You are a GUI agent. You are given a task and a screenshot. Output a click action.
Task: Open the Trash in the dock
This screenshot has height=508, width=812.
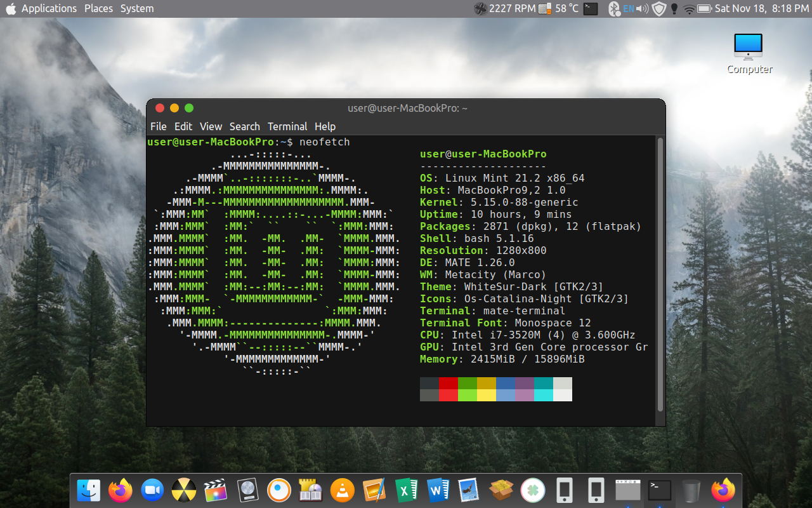point(691,490)
